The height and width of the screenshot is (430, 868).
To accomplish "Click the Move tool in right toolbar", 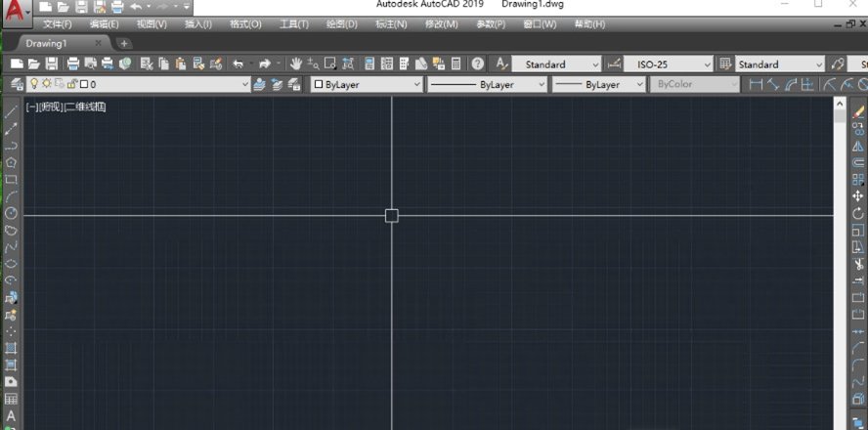I will click(x=858, y=196).
